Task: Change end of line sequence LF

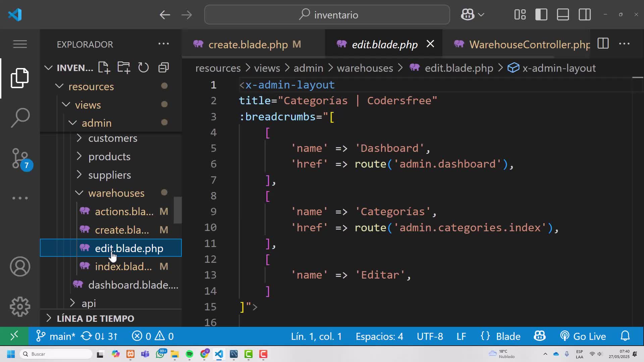Action: 461,336
